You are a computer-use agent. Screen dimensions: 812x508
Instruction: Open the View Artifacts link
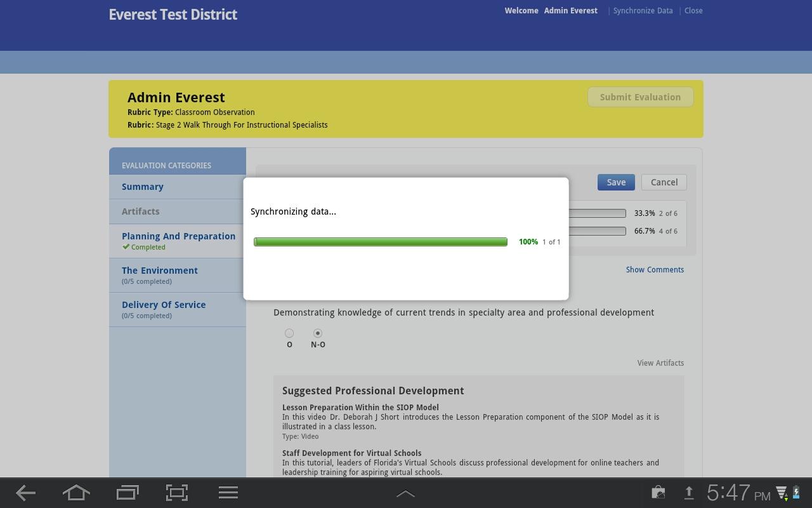point(660,363)
